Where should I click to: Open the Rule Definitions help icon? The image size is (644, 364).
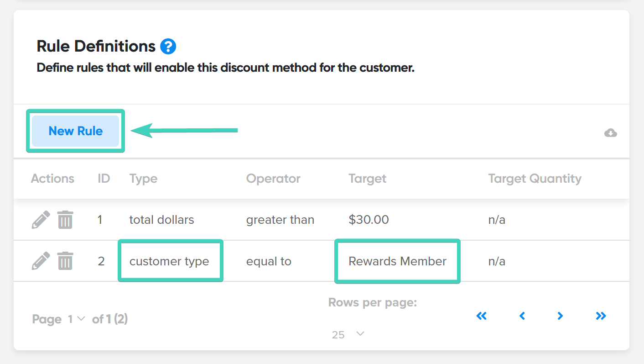click(168, 46)
